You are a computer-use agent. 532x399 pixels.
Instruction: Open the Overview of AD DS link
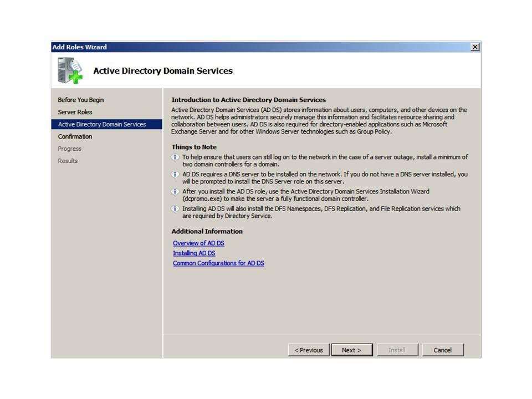(x=198, y=243)
